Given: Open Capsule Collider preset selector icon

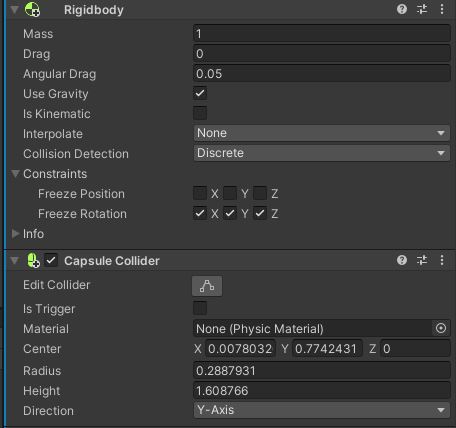Looking at the screenshot, I should click(x=422, y=260).
